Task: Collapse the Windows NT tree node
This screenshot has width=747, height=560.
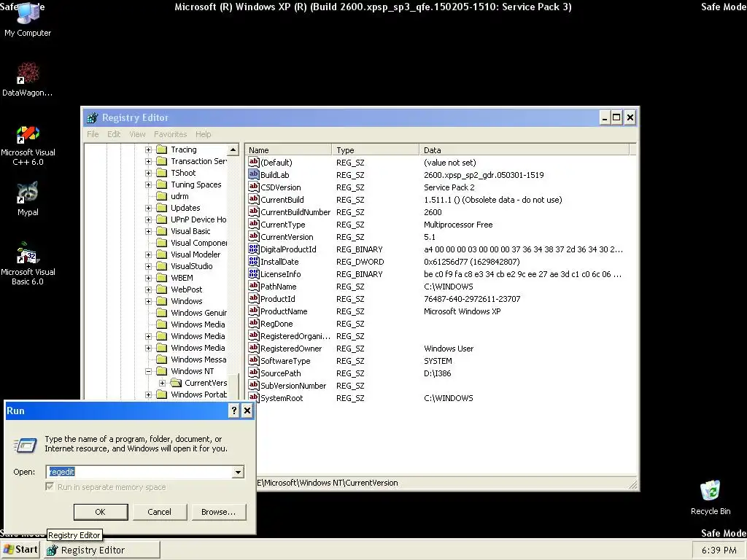Action: pyautogui.click(x=148, y=371)
